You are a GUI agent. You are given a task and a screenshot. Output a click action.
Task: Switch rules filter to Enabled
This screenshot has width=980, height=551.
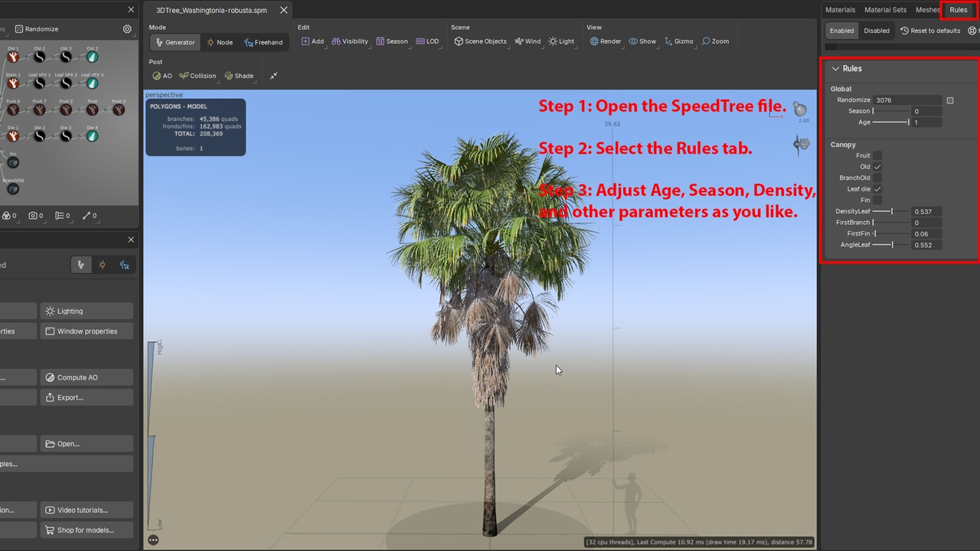point(841,31)
